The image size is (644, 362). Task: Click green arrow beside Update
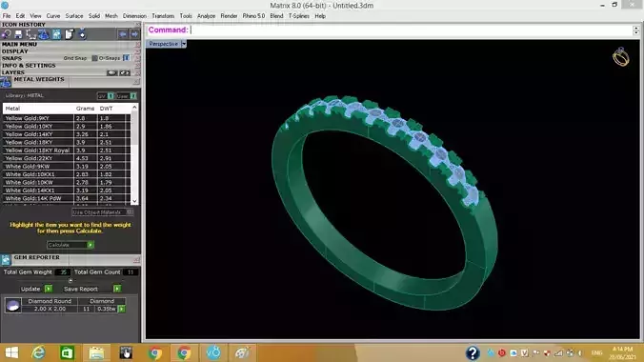(49, 289)
